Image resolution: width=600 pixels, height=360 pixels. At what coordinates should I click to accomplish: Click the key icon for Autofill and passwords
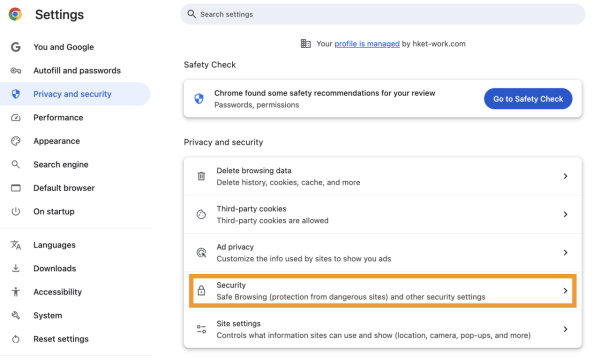coord(16,70)
